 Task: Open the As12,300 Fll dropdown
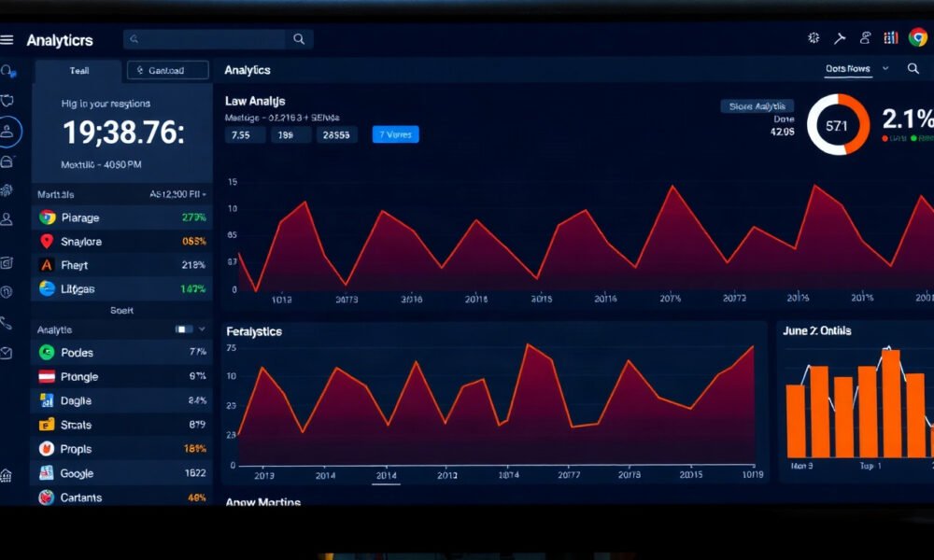click(x=177, y=195)
